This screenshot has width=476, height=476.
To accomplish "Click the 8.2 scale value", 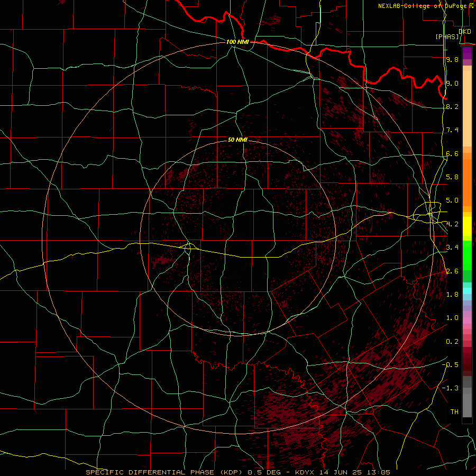I will click(452, 107).
